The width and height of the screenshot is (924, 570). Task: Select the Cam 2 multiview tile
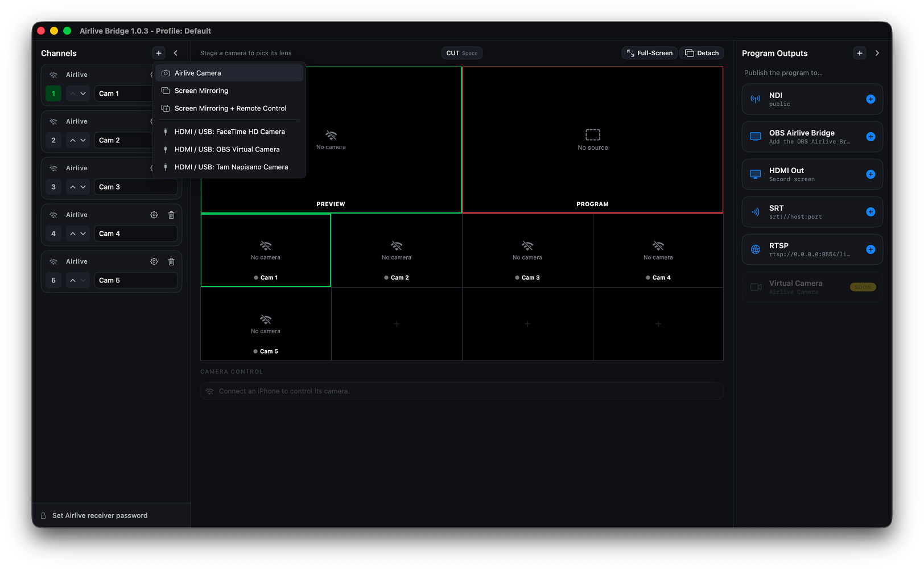click(x=397, y=250)
